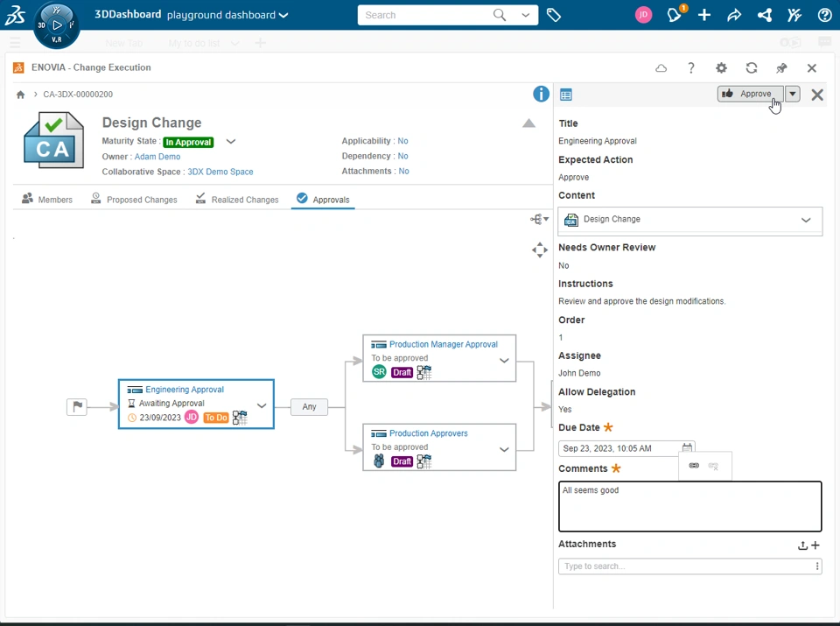Open attachments search options menu dots
Viewport: 840px width, 626px height.
pos(817,566)
